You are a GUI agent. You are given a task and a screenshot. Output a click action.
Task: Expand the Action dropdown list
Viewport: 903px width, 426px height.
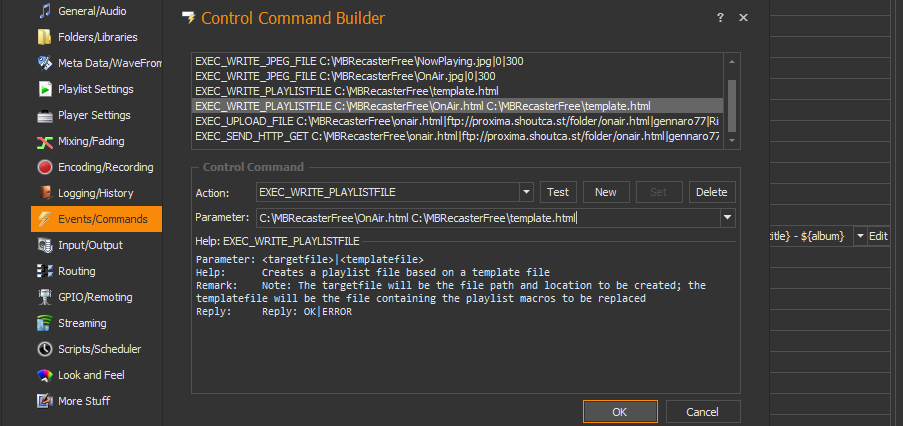pyautogui.click(x=526, y=192)
